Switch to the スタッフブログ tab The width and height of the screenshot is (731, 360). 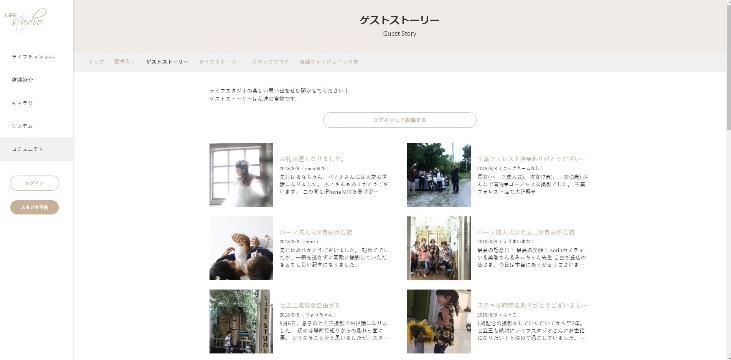coord(270,62)
